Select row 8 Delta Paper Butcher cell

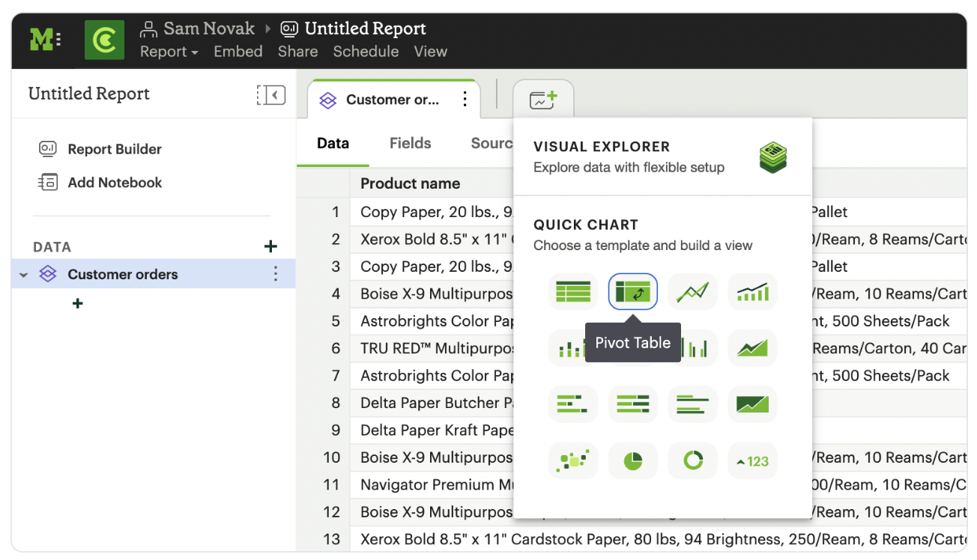432,403
